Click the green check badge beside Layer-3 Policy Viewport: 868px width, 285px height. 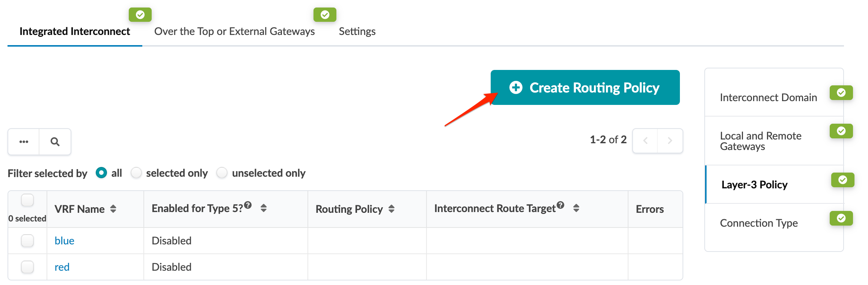tap(842, 180)
